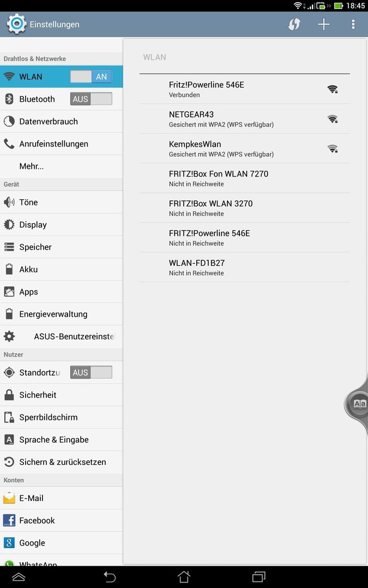Open the bottom-left up-arrow drawer
Viewport: 368px width, 588px height.
tap(19, 577)
